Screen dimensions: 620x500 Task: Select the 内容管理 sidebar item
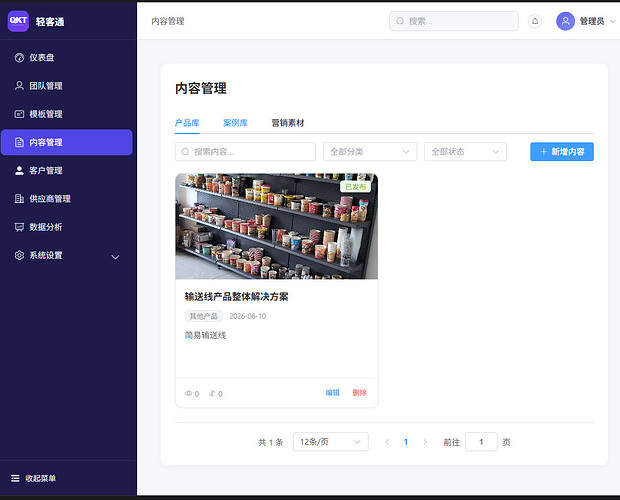tap(66, 142)
